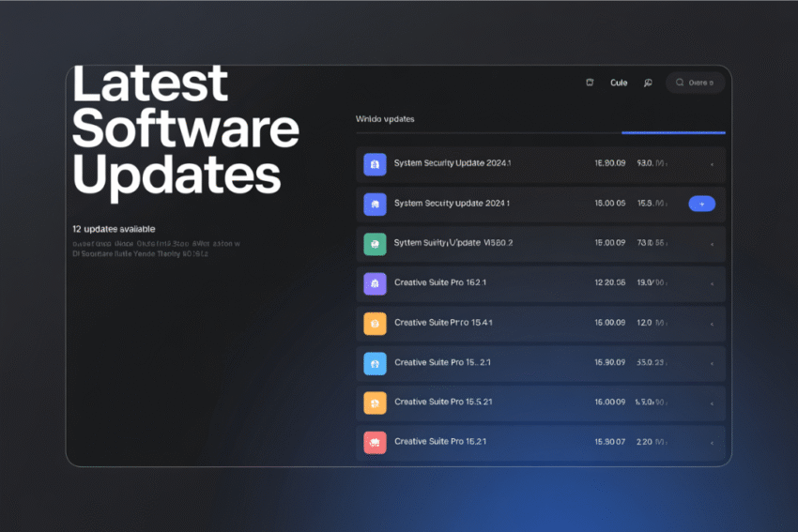798x532 pixels.
Task: Select the 'Creative Suite Pro 16.2.1' name
Action: (440, 282)
